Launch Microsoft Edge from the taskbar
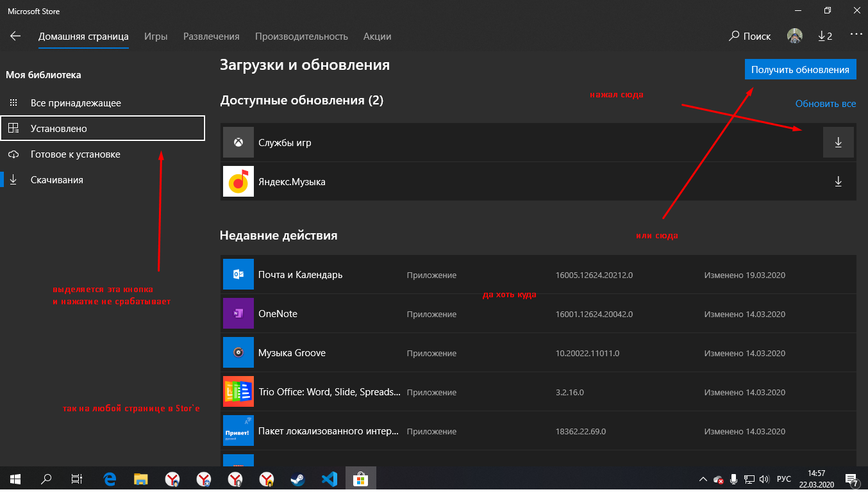868x492 pixels. pos(110,479)
